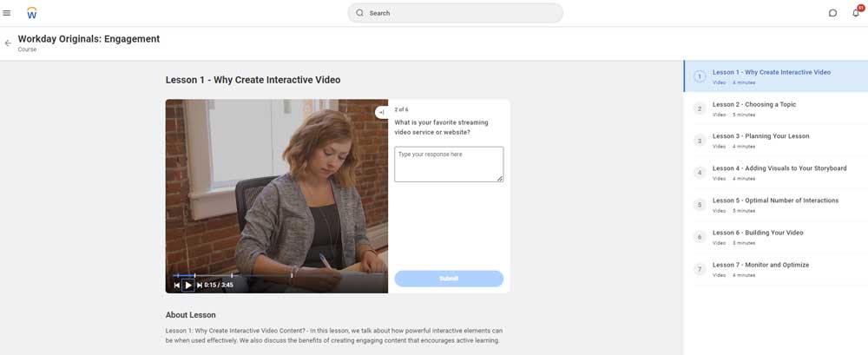Image resolution: width=868 pixels, height=355 pixels.
Task: Click the magnifier icon in search bar
Action: [x=360, y=13]
